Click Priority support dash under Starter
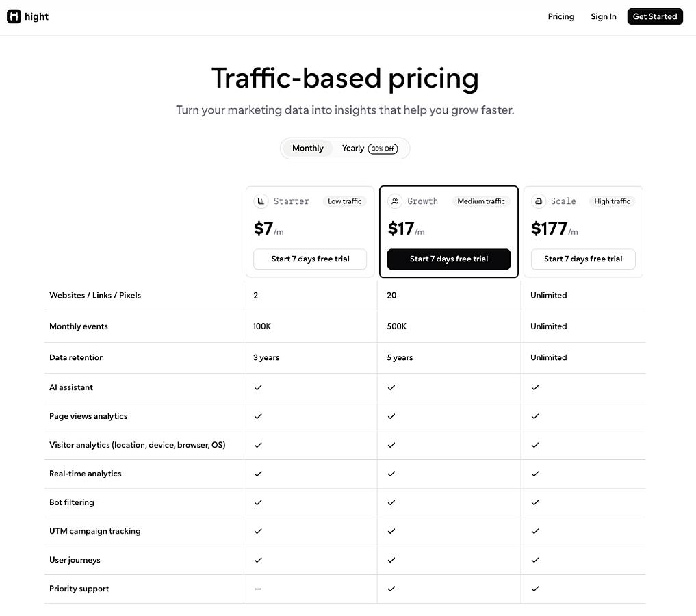This screenshot has width=696, height=616. (x=258, y=589)
